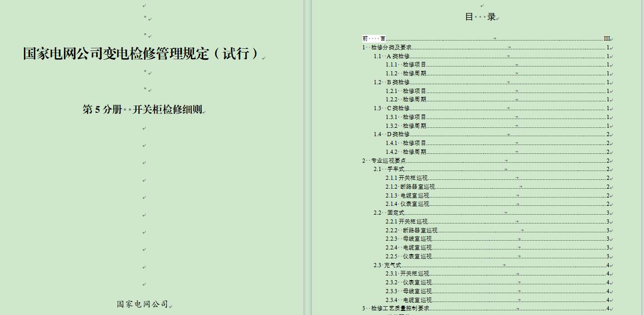Open section 2.2 固定式
The width and height of the screenshot is (644, 315).
[x=492, y=213]
